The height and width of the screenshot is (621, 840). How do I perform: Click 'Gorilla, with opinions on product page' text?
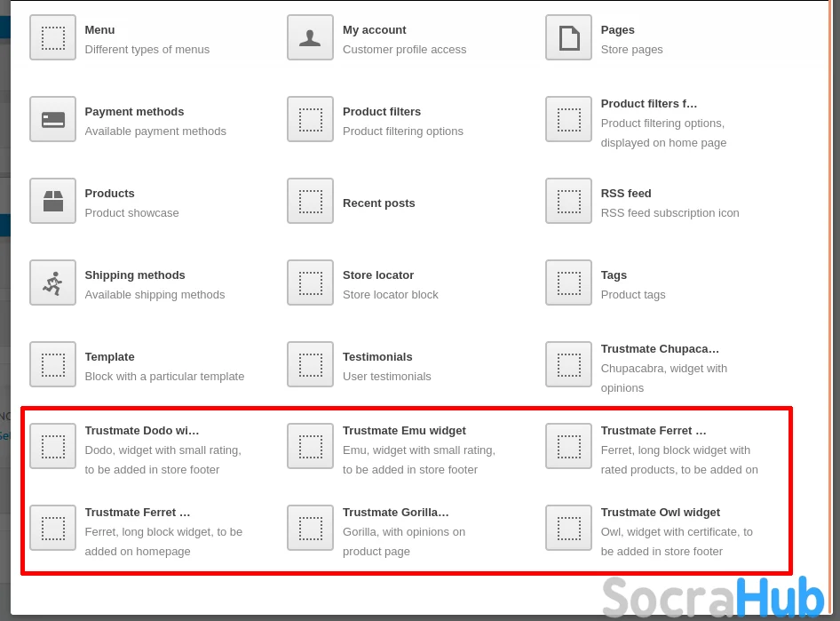(404, 542)
